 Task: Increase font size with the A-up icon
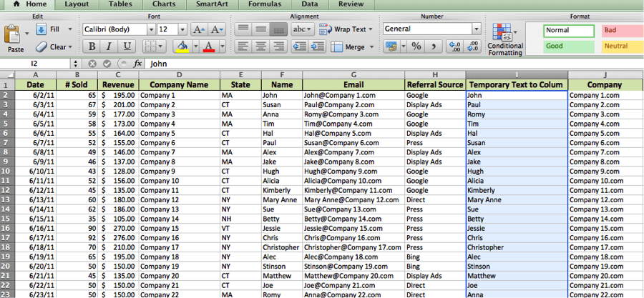click(x=200, y=29)
